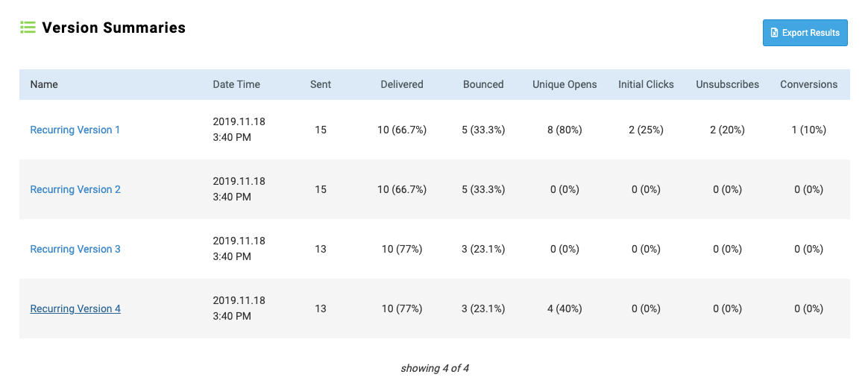
Task: Click the Delivered column header
Action: pos(402,84)
